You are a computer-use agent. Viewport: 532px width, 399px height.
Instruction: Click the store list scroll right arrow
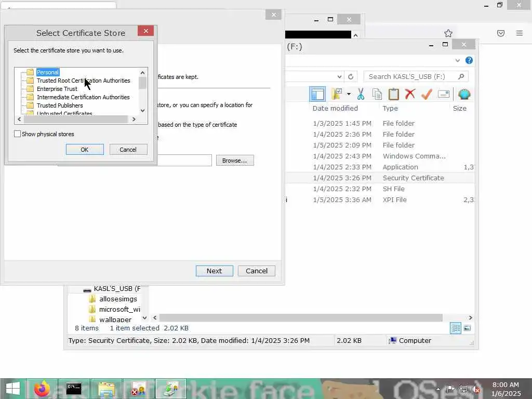tap(134, 119)
